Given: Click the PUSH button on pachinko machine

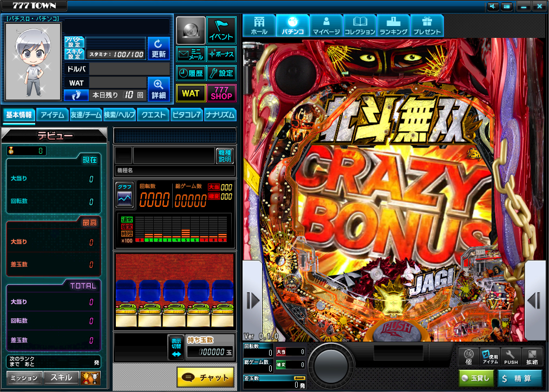Looking at the screenshot, I should [x=397, y=330].
